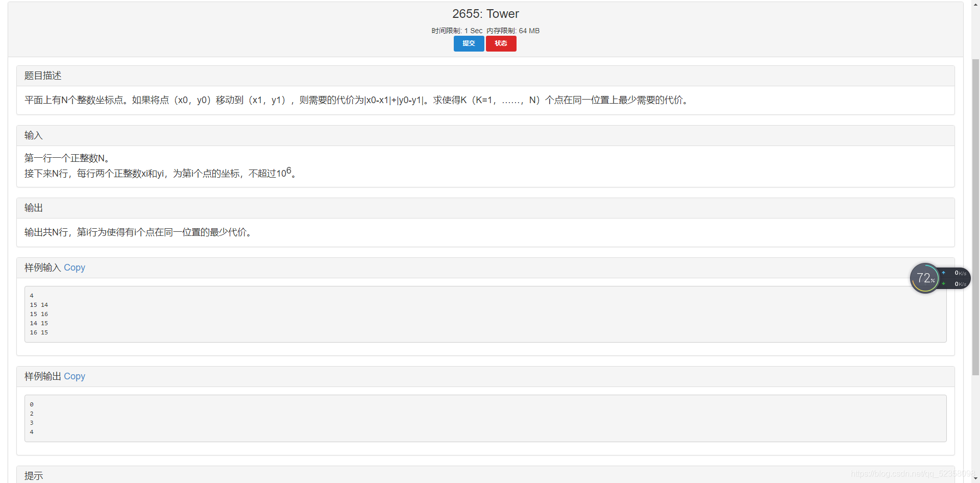980x483 pixels.
Task: Copy the sample input via its Copy link
Action: tap(74, 268)
